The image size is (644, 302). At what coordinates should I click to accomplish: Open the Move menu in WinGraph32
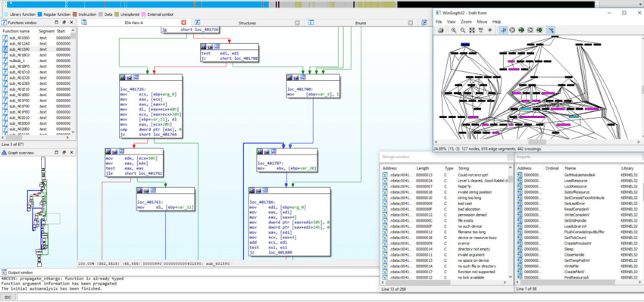coord(482,21)
